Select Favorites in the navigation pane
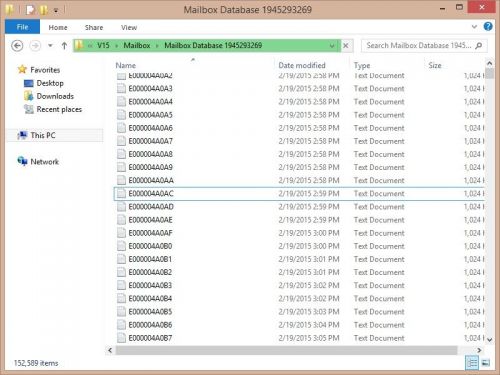This screenshot has height=375, width=500. [x=45, y=70]
